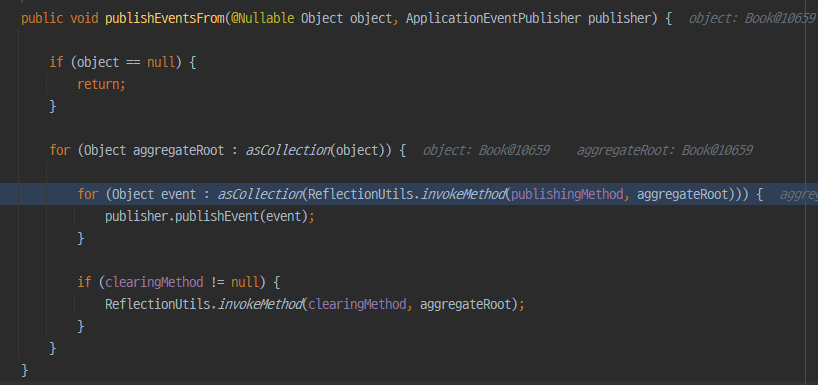
Task: Click the @Nullable annotation
Action: coord(262,19)
